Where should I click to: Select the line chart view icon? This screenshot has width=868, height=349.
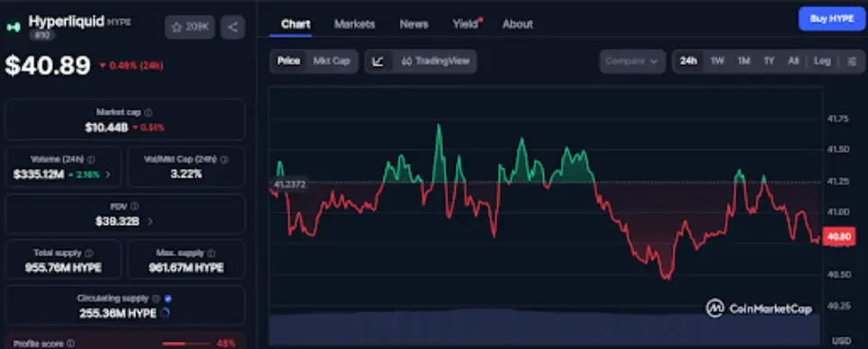click(378, 61)
